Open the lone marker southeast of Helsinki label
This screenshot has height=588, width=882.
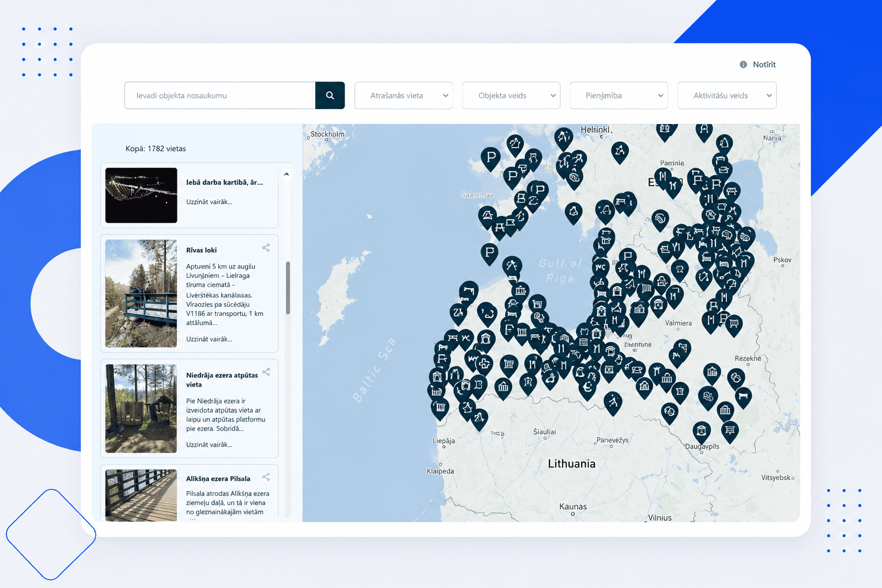click(x=620, y=152)
